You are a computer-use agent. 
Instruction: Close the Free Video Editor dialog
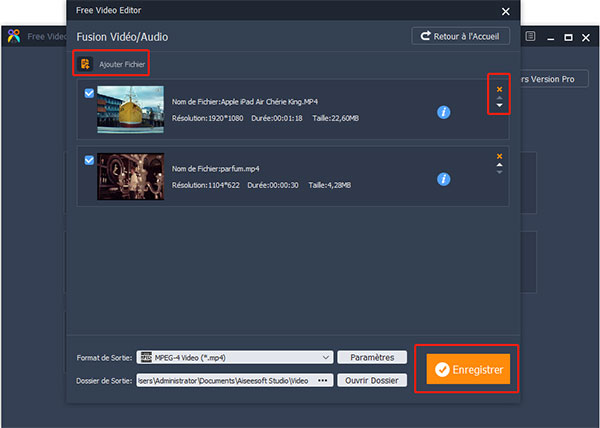[x=506, y=11]
